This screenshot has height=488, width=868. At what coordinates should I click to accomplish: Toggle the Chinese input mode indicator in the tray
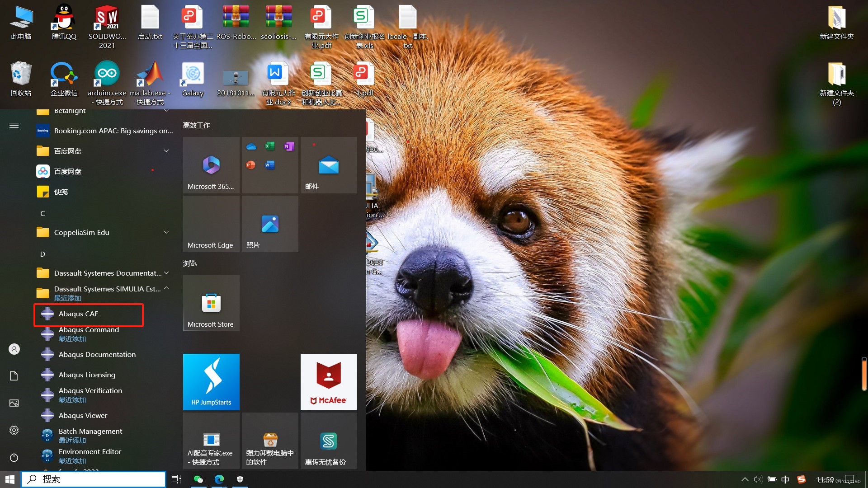pyautogui.click(x=785, y=479)
